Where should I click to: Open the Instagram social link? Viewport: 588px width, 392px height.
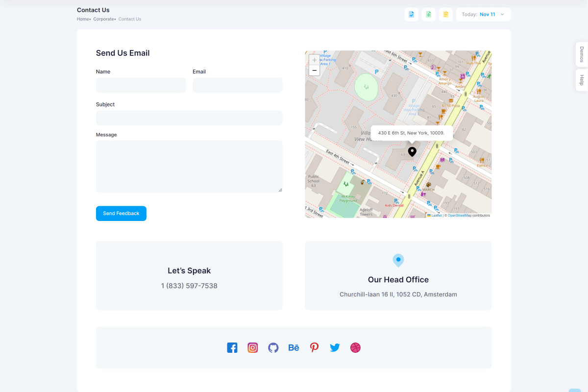coord(253,348)
